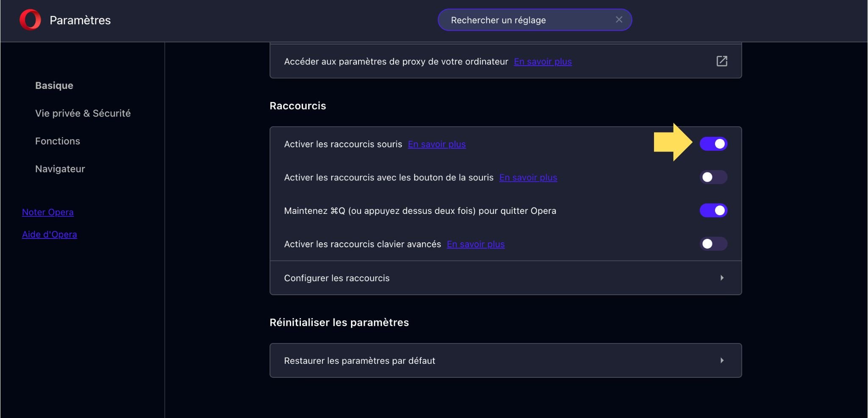Open 'Restaurer les paramètres par défaut'
This screenshot has height=418, width=868.
coord(506,360)
